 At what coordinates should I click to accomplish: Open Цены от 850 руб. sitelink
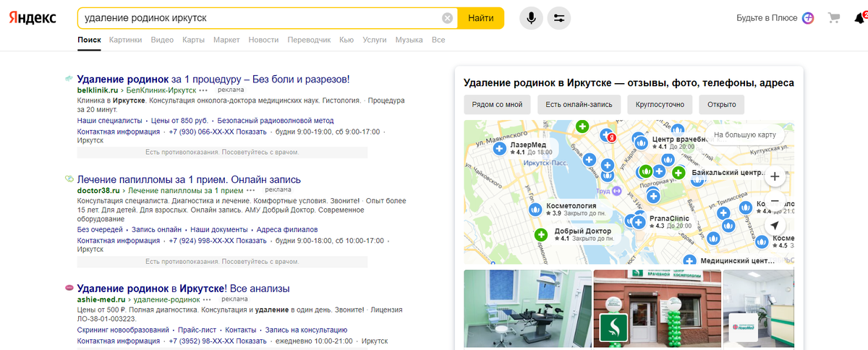[179, 121]
